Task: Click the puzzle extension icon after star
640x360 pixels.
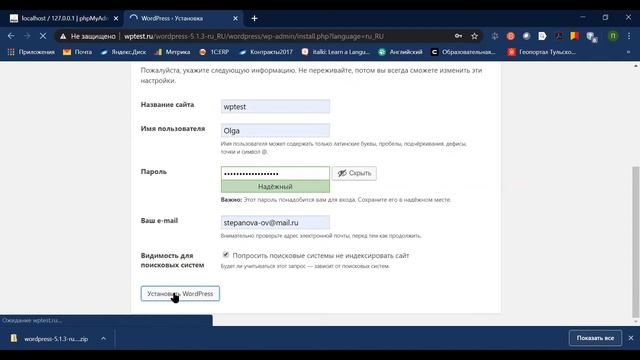Action: pyautogui.click(x=495, y=36)
